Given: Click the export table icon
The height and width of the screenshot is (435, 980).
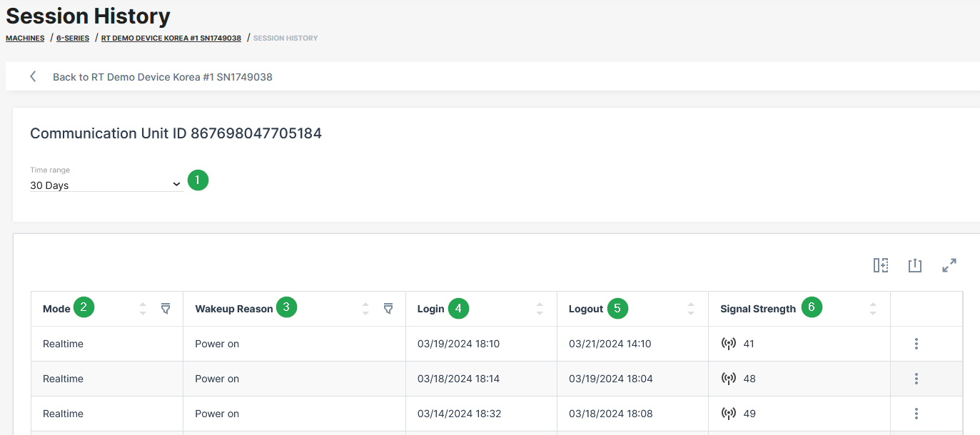Looking at the screenshot, I should pos(915,265).
